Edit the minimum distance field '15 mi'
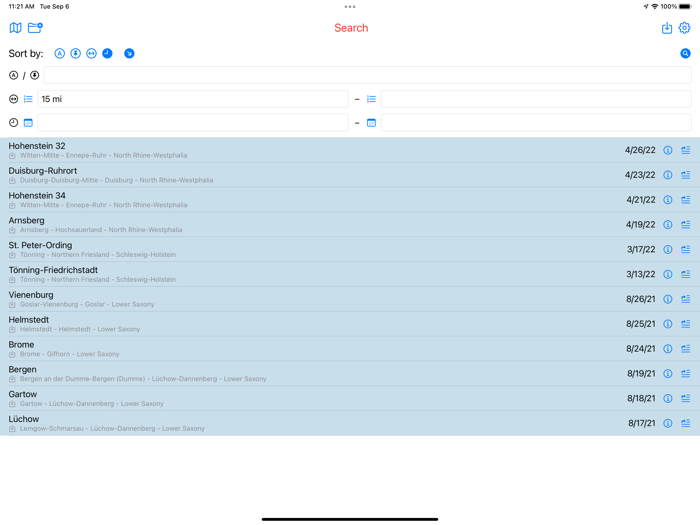700x525 pixels. [193, 99]
